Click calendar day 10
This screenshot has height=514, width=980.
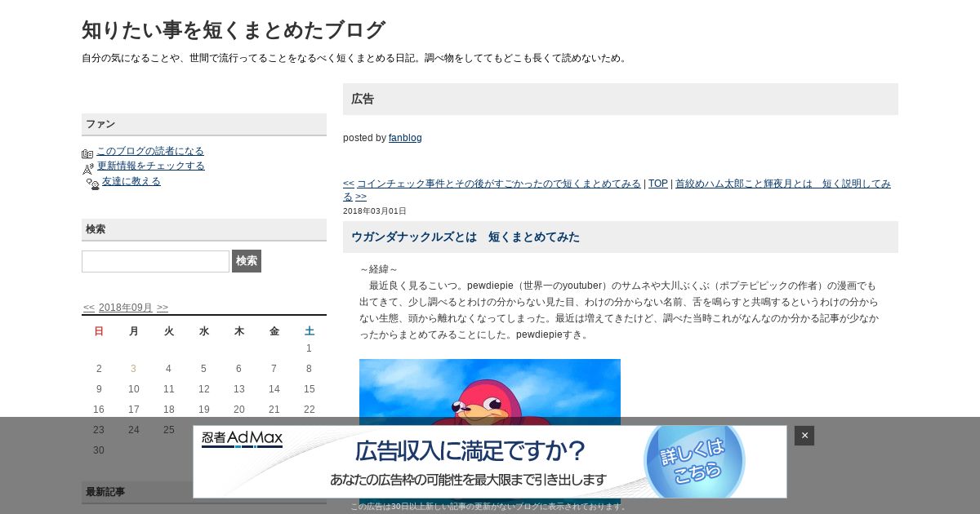pyautogui.click(x=134, y=389)
